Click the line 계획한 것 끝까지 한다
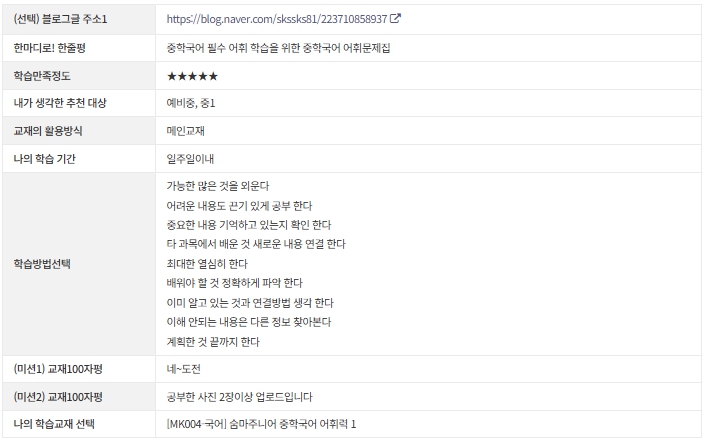Viewport: 706px width, 443px height. [213, 342]
